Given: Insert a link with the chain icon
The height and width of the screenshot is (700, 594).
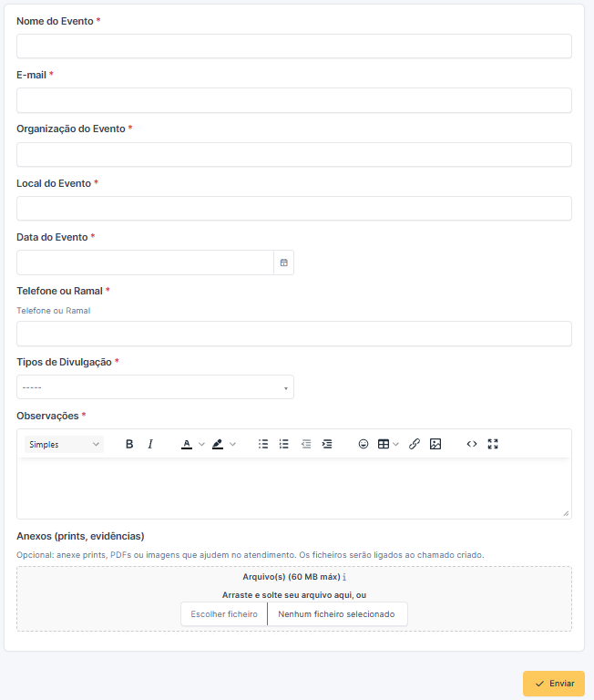Looking at the screenshot, I should (x=415, y=444).
